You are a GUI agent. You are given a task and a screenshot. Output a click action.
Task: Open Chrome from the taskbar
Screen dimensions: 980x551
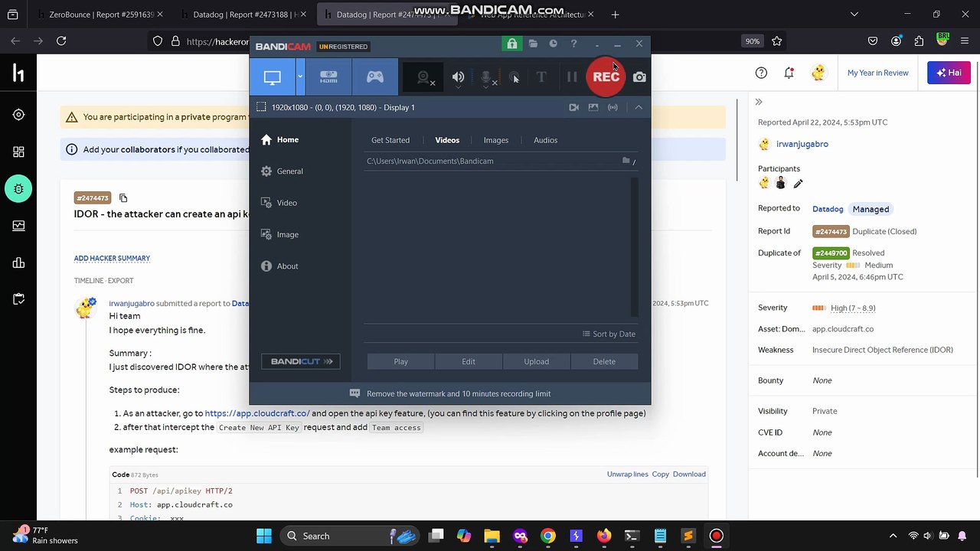coord(548,536)
